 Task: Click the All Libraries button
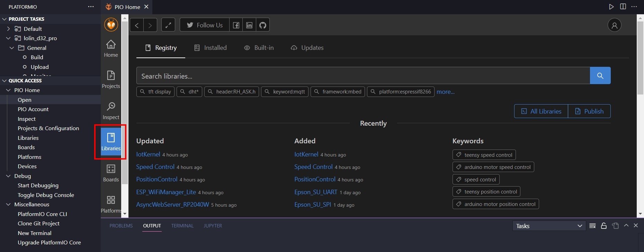click(x=541, y=111)
